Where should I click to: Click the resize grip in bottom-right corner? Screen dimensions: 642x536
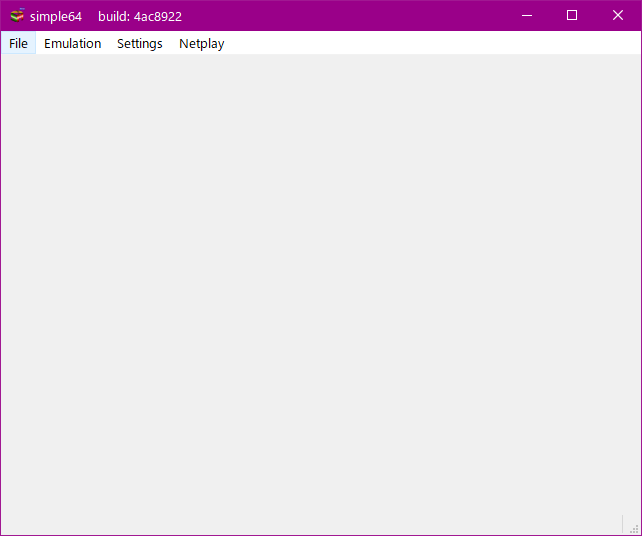click(634, 527)
